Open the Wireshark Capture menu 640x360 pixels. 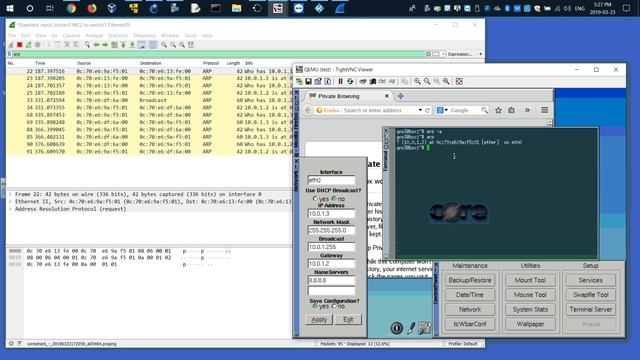point(71,36)
